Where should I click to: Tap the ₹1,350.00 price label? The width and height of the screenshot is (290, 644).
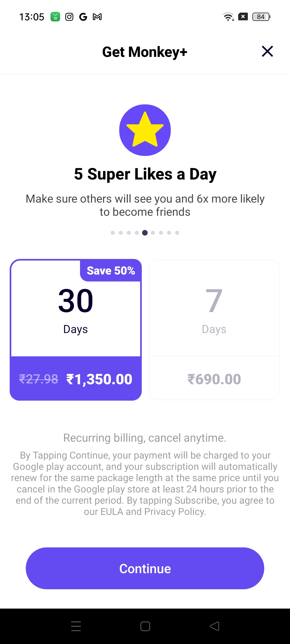click(99, 379)
